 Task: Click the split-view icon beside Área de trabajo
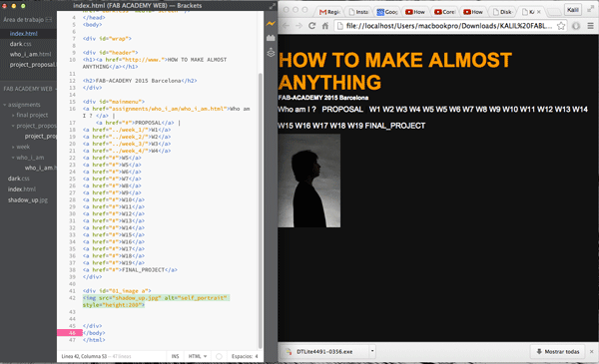tap(49, 20)
